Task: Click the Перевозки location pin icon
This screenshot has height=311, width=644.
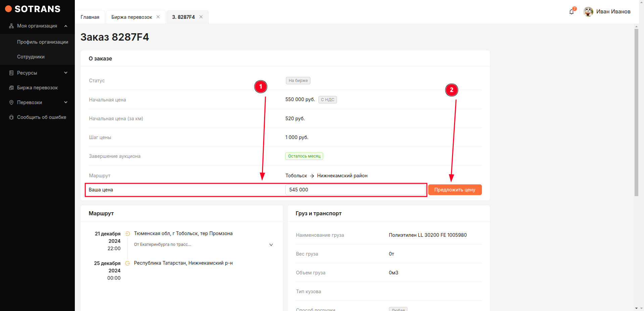Action: (11, 102)
